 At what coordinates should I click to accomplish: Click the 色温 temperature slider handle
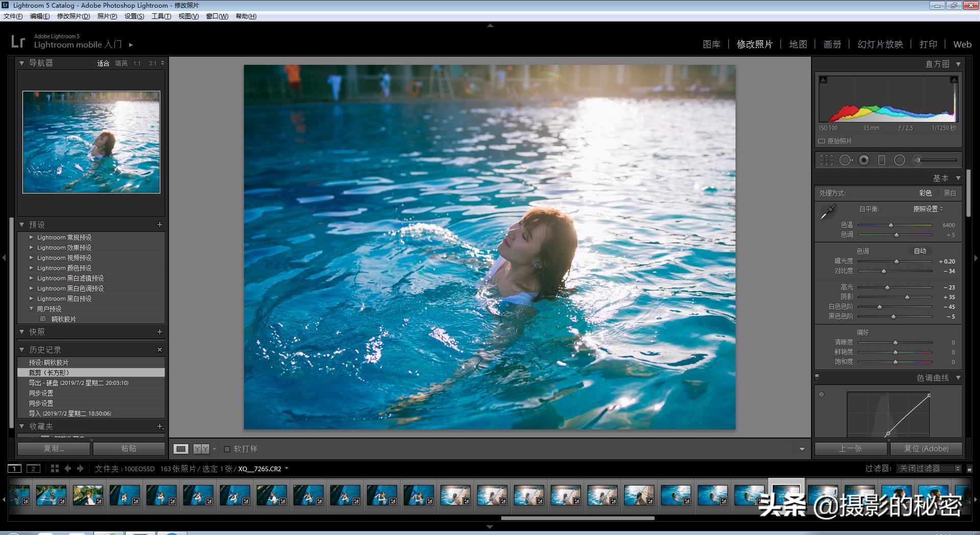[x=891, y=225]
